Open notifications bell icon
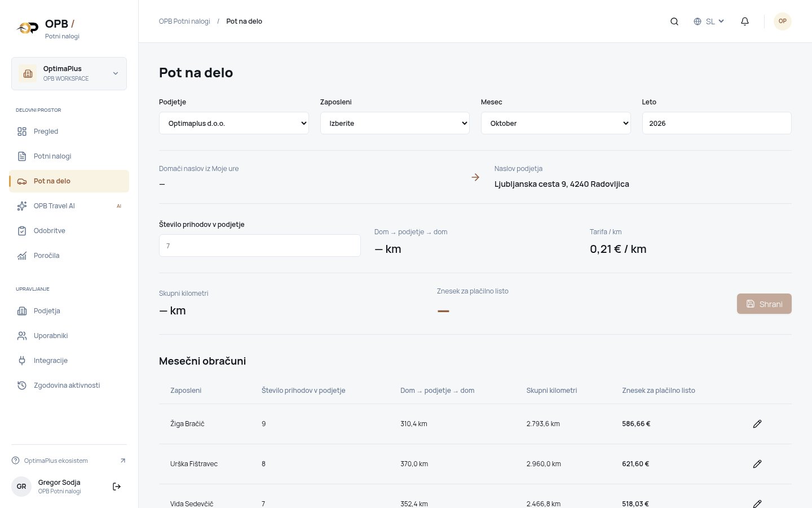Screen dimensions: 812x508 (745, 21)
